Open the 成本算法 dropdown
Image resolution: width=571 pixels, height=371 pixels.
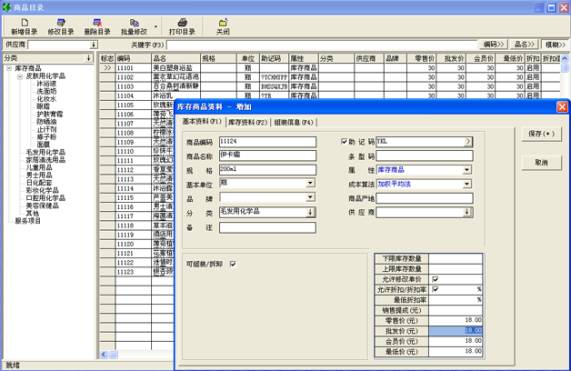point(466,184)
